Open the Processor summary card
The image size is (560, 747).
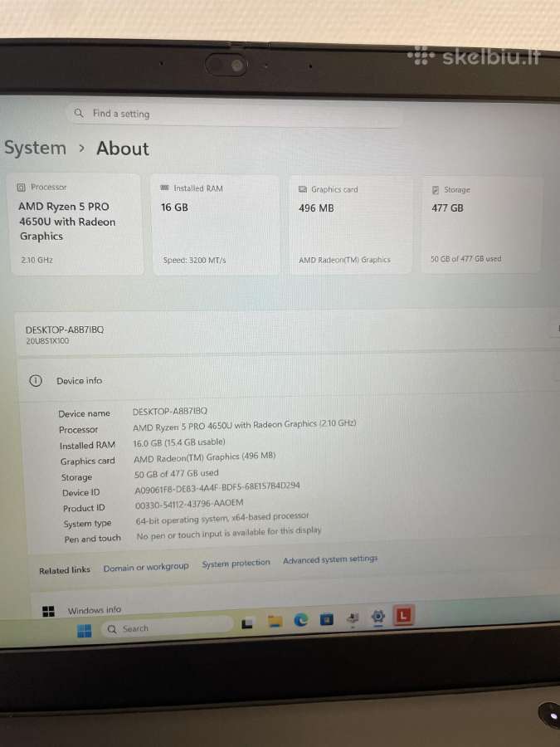tap(76, 224)
